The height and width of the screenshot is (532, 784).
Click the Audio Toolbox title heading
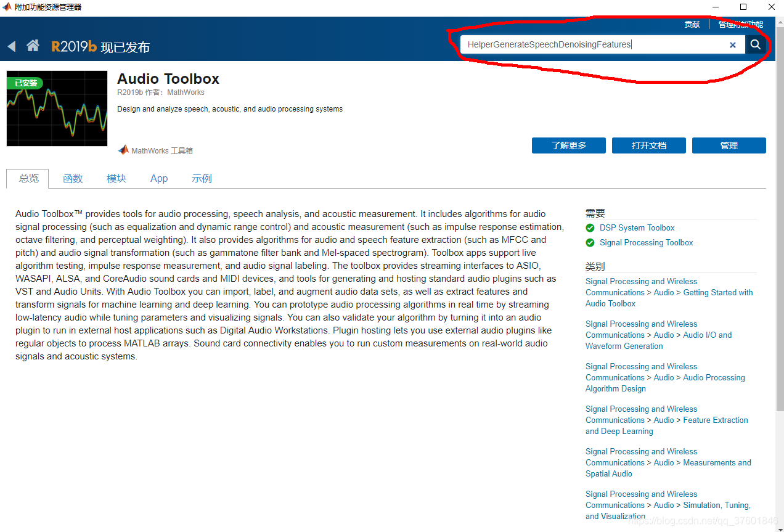(168, 79)
